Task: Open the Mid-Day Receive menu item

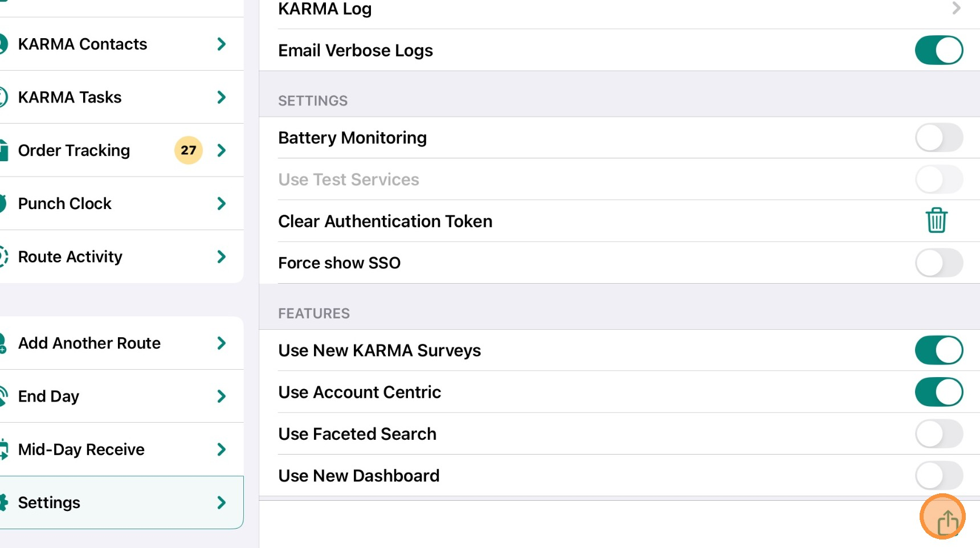Action: coord(122,449)
